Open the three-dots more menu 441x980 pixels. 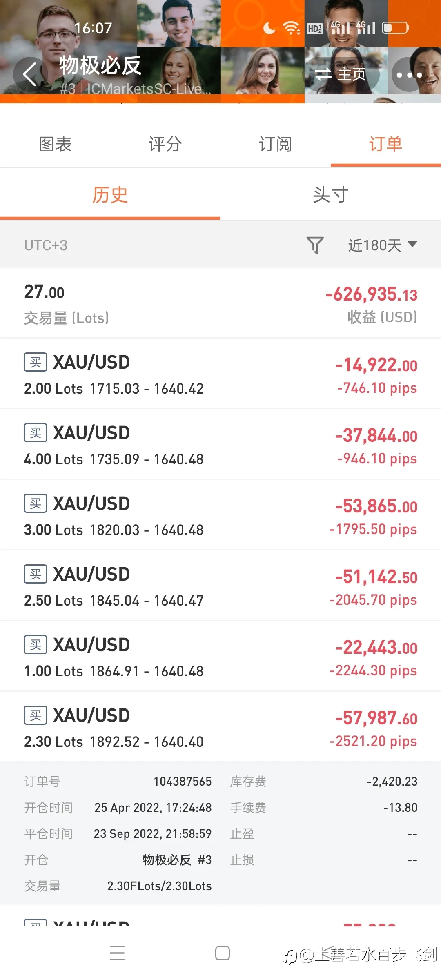click(x=409, y=75)
